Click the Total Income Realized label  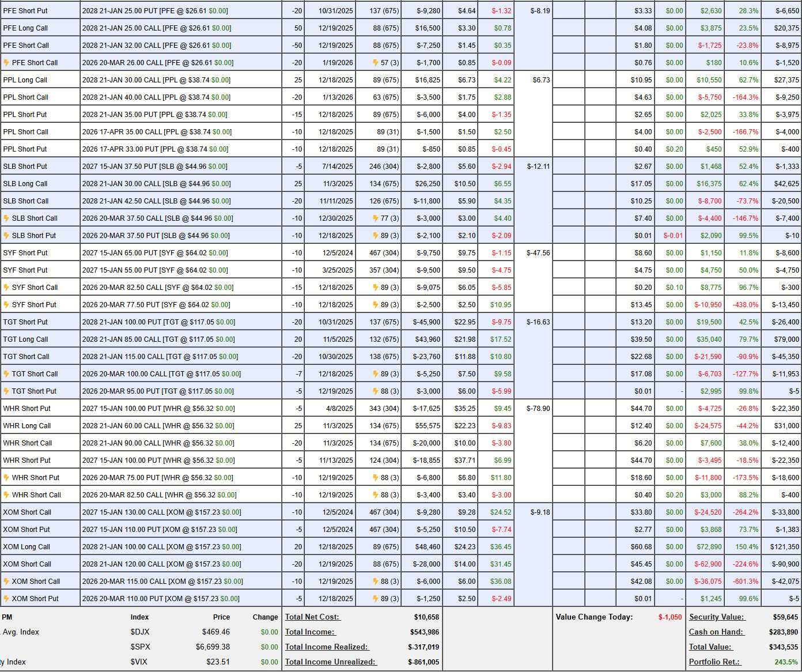click(x=326, y=647)
